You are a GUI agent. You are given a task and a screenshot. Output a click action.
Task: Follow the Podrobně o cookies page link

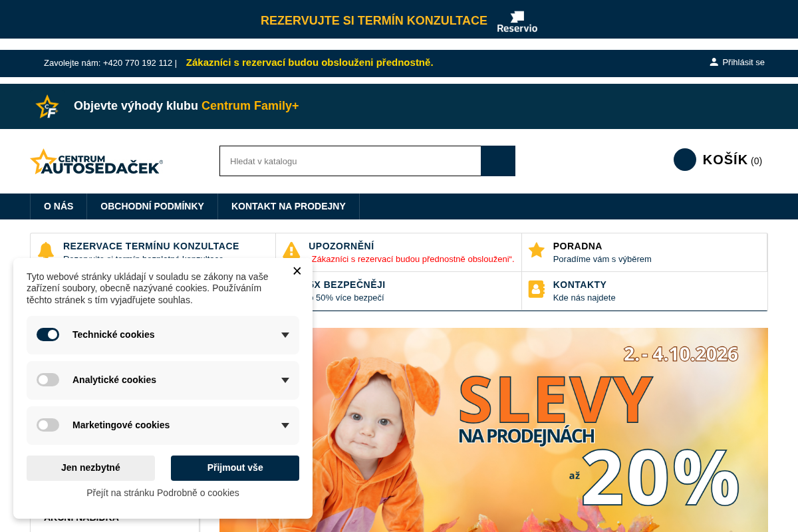pos(163,493)
